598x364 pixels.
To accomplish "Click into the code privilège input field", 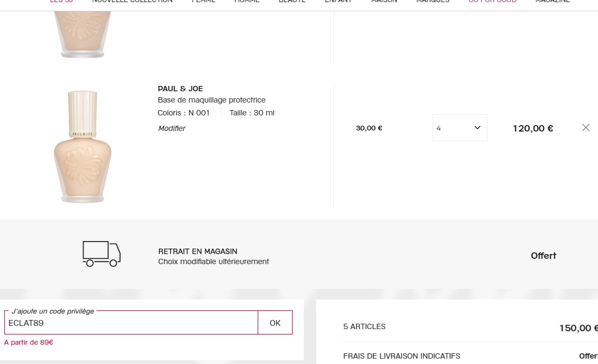I will [x=131, y=323].
